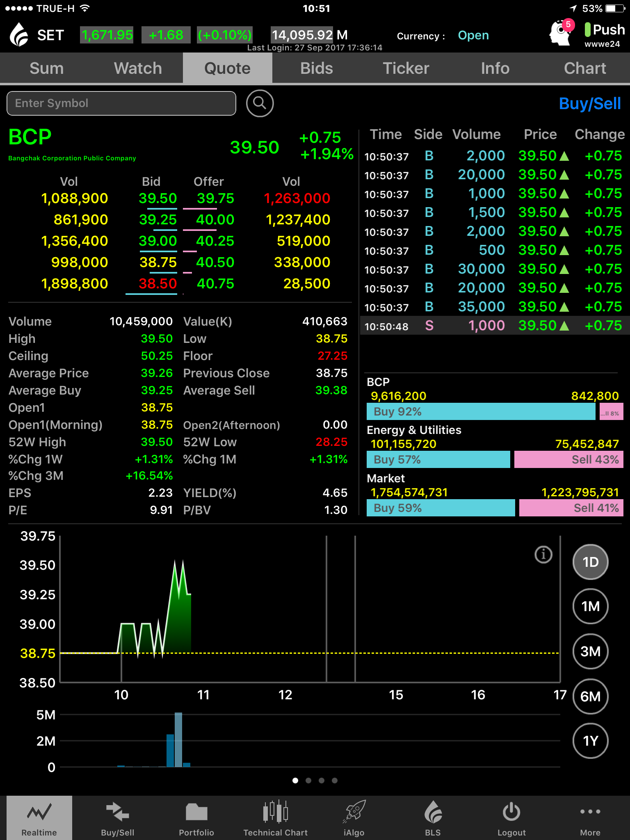Select the best bid price 39.50
Image resolution: width=630 pixels, height=840 pixels.
click(158, 199)
